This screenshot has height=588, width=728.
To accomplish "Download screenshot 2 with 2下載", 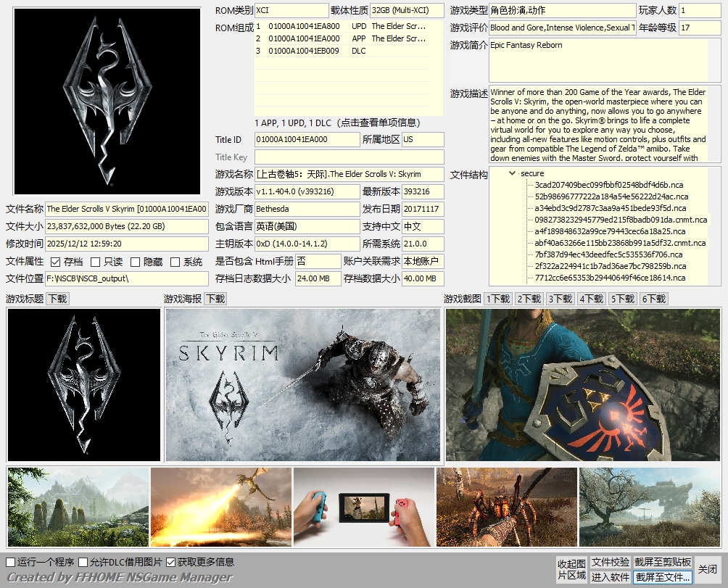I will tap(529, 299).
